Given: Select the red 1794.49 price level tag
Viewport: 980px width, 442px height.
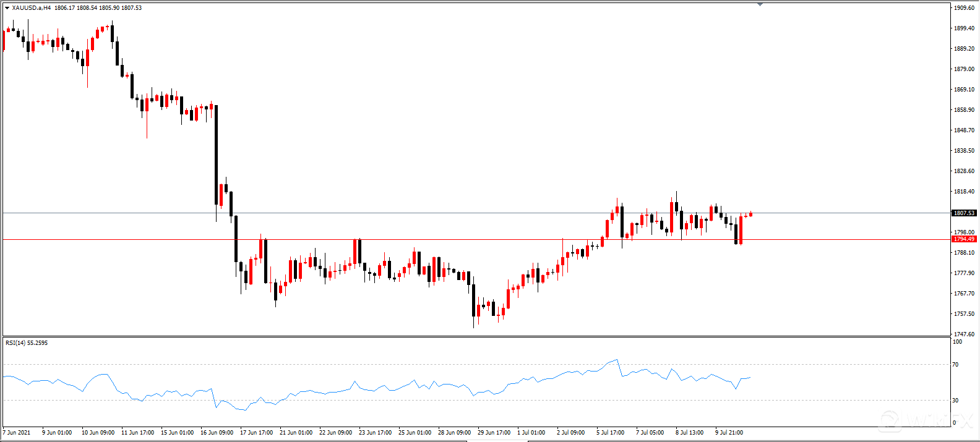Looking at the screenshot, I should (x=963, y=239).
